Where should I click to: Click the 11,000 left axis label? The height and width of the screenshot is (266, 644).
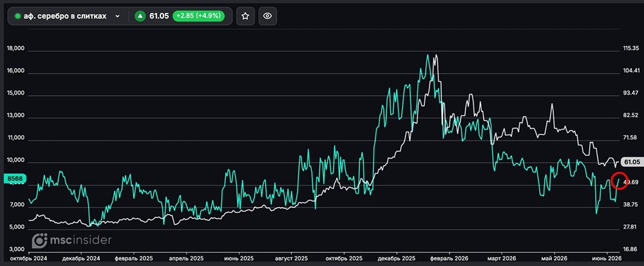(x=16, y=138)
